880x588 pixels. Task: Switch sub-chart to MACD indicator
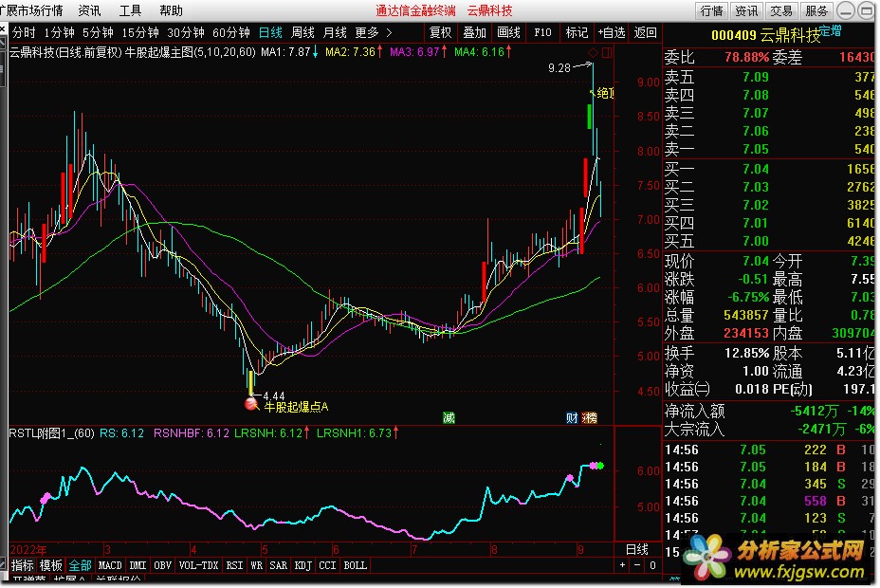(x=110, y=565)
